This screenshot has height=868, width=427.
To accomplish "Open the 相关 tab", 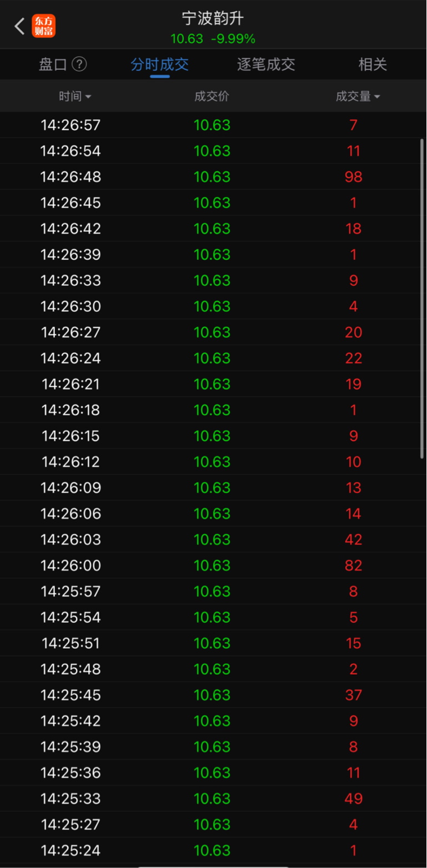I will point(372,64).
